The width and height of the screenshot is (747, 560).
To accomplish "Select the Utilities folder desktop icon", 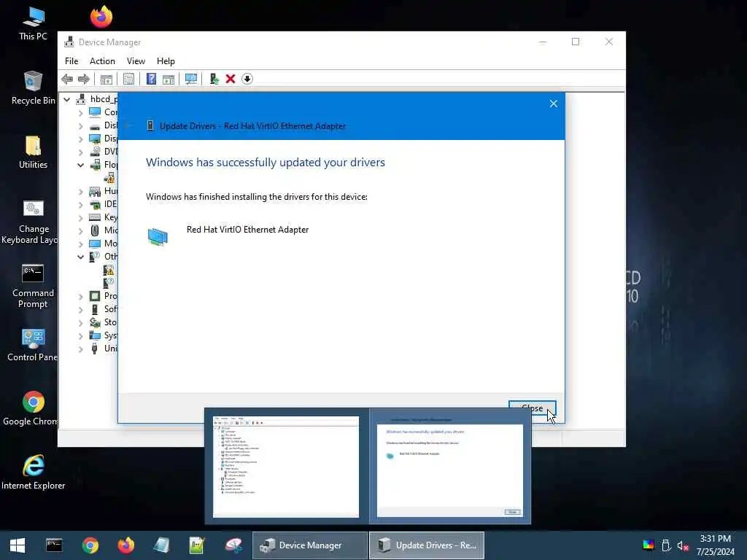I will 34,152.
